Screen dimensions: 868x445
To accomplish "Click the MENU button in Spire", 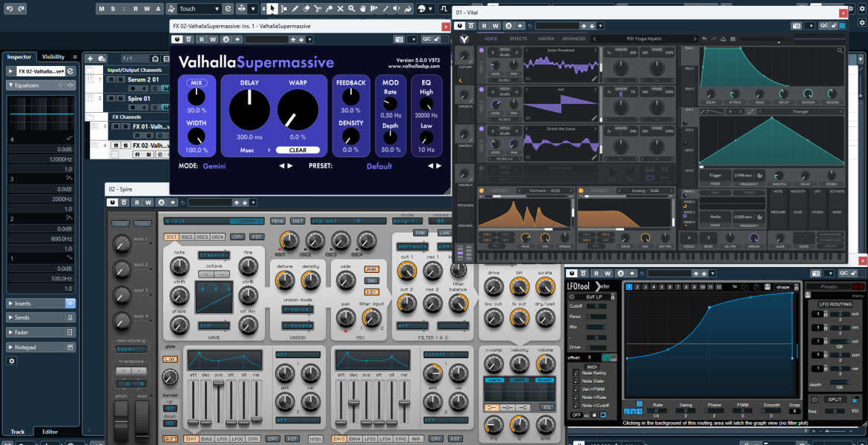I will pyautogui.click(x=278, y=222).
